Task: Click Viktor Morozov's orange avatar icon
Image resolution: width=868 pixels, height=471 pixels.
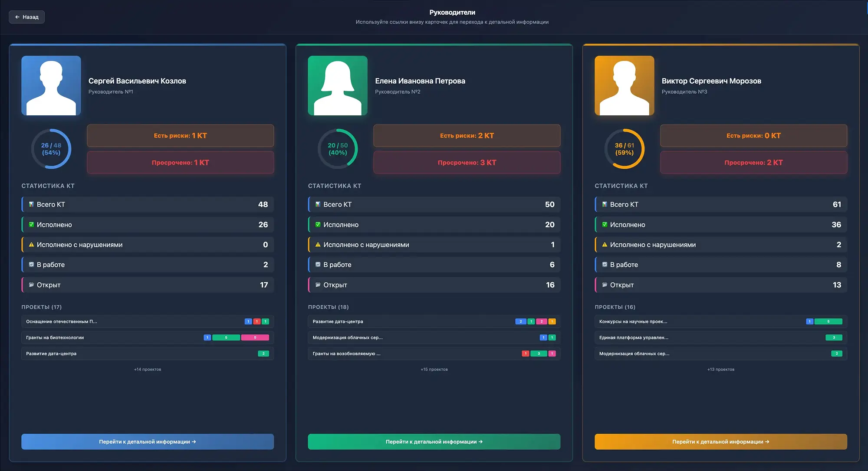Action: [624, 85]
